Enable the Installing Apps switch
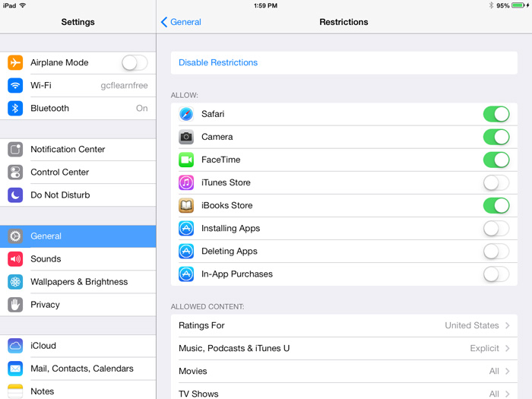The image size is (532, 399). [x=496, y=228]
